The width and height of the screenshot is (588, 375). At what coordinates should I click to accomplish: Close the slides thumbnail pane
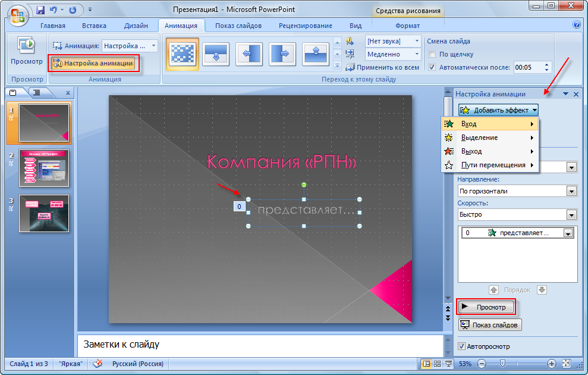click(68, 93)
